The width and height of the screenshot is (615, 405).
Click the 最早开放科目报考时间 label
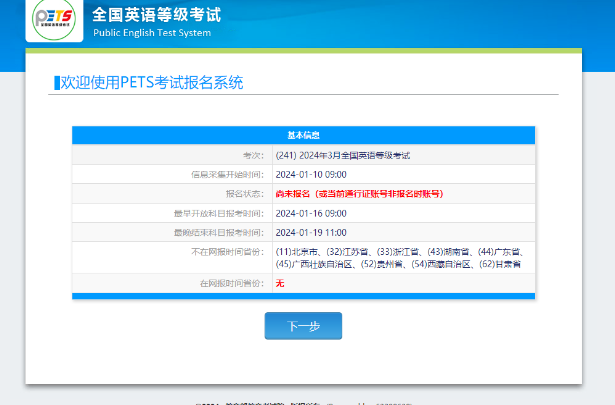pos(219,213)
